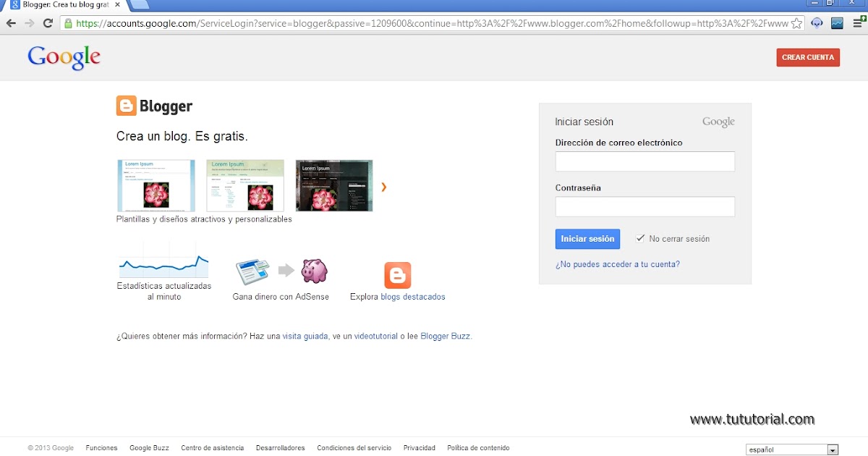868x456 pixels.
Task: Click the small Blogger B above 'blogs destacados'
Action: pyautogui.click(x=396, y=274)
